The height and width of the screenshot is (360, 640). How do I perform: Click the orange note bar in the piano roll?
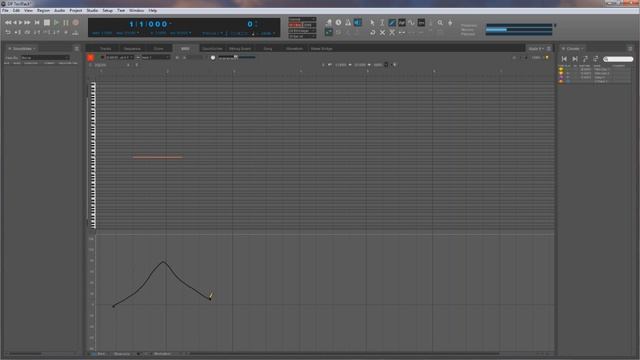(158, 157)
